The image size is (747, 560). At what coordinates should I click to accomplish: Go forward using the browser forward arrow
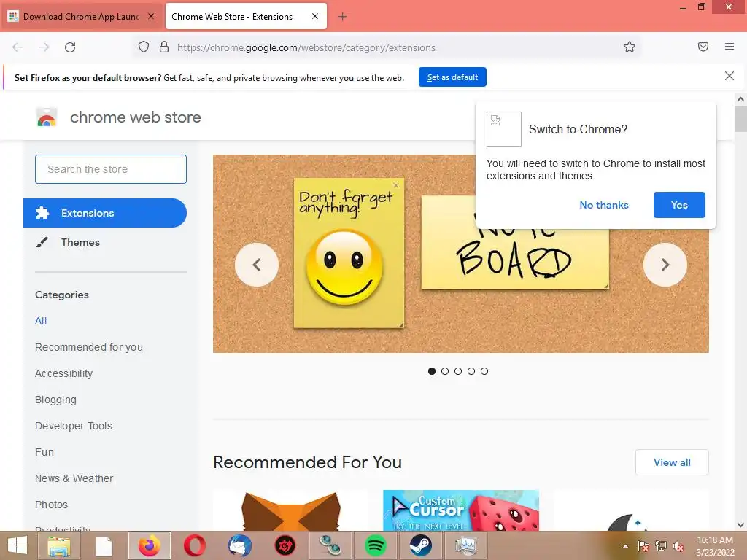click(x=44, y=47)
